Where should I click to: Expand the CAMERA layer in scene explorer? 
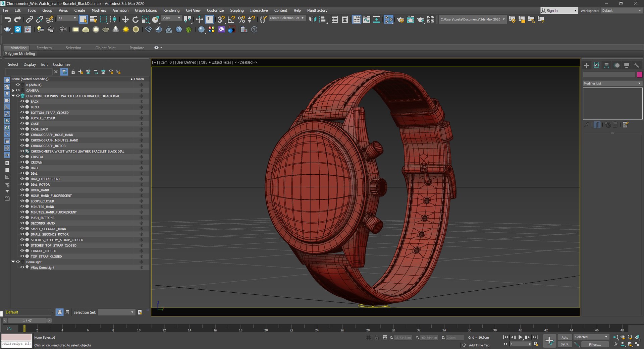click(13, 91)
